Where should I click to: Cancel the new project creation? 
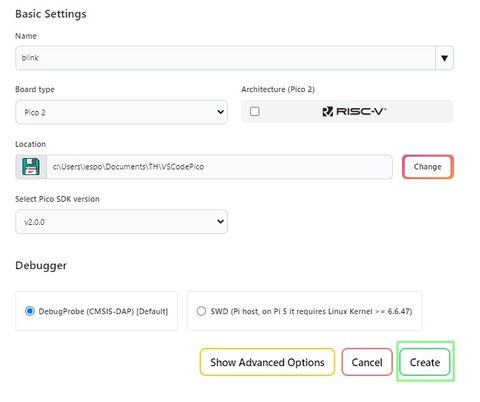point(367,362)
